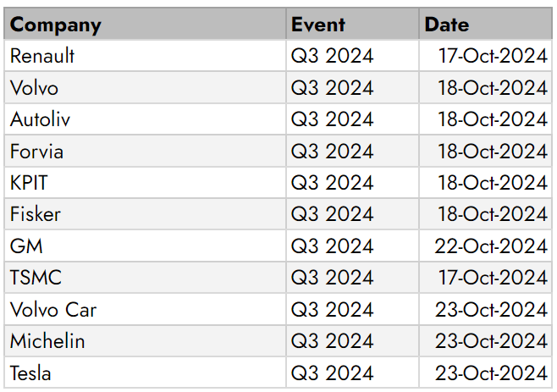Select Michelin's 23-Oct-2024 date cell

pyautogui.click(x=486, y=341)
